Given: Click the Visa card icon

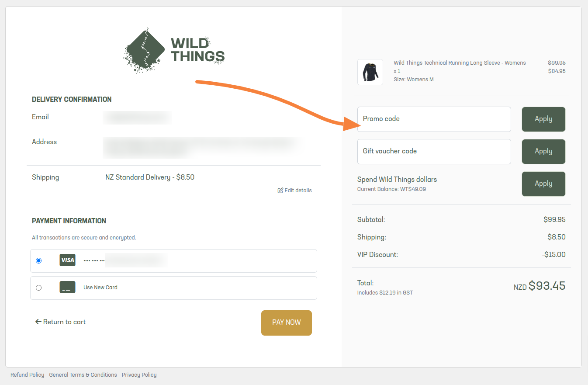Looking at the screenshot, I should click(67, 260).
